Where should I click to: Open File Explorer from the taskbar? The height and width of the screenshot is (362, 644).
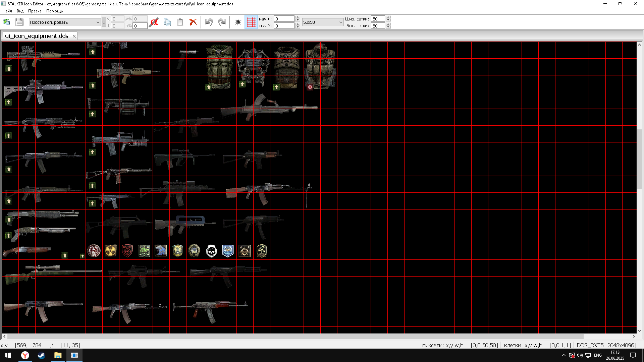pos(58,355)
